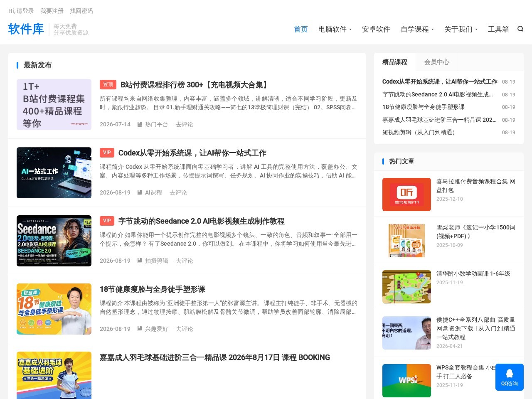Open sidebar 字节跳动的Seedance 2.0 course link
The height and width of the screenshot is (399, 532).
click(438, 94)
